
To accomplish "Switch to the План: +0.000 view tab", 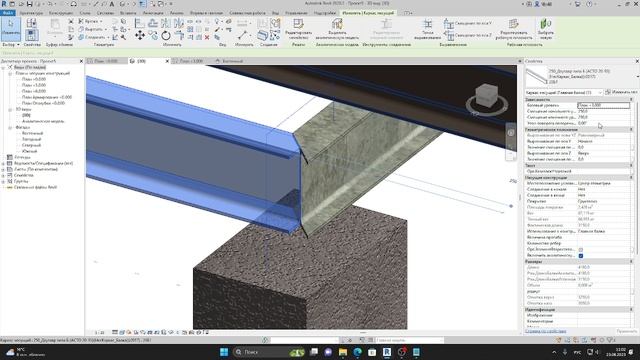I will pyautogui.click(x=105, y=61).
